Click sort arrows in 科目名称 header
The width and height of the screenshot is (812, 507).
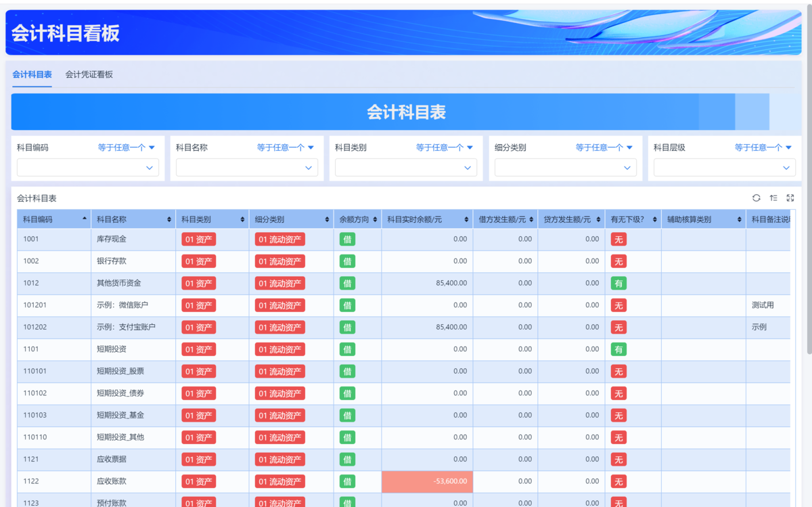click(169, 219)
